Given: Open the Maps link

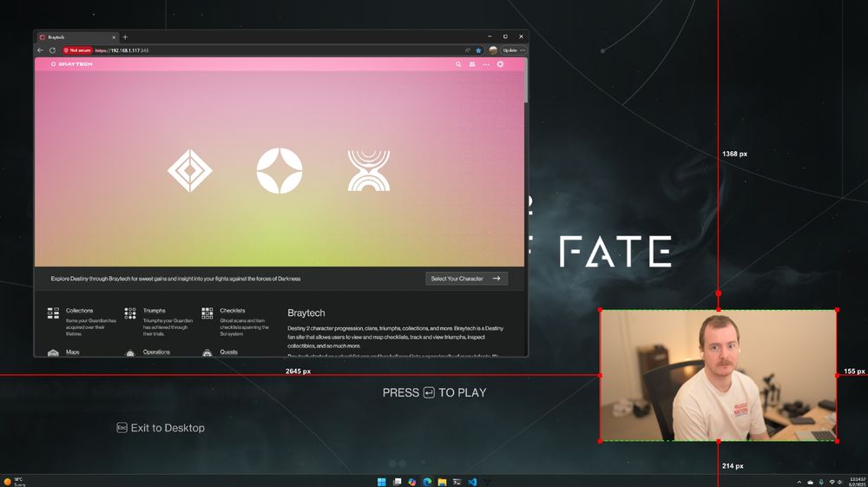Looking at the screenshot, I should tap(73, 352).
